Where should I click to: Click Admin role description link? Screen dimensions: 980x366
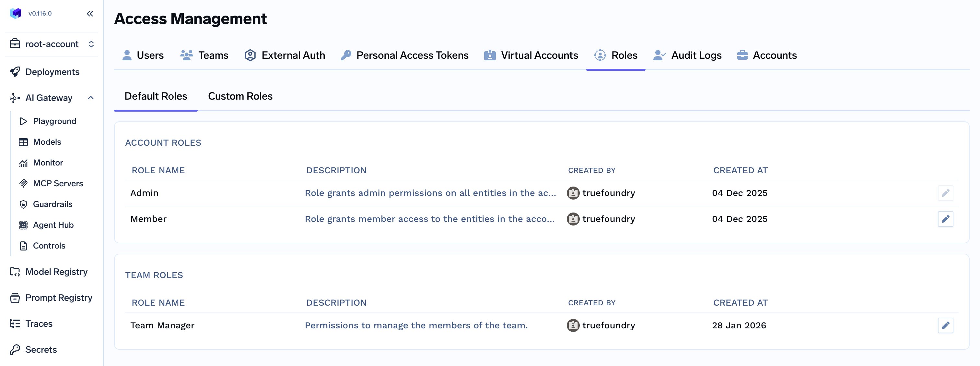click(430, 193)
